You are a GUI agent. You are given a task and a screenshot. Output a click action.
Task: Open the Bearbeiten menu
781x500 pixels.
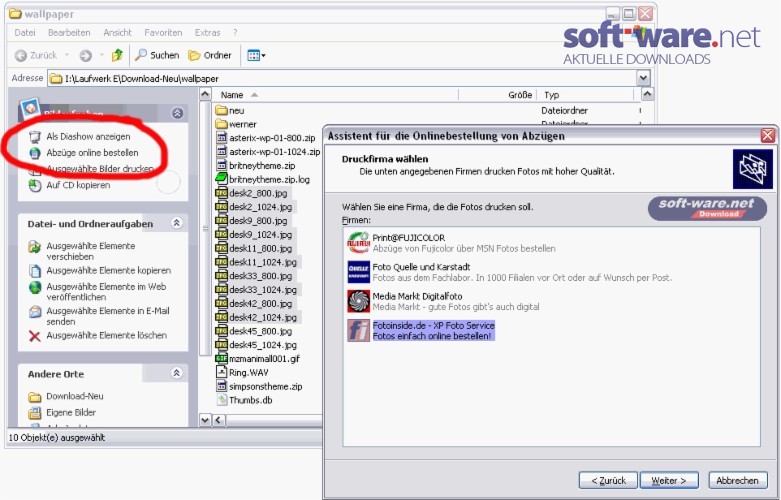click(x=69, y=32)
